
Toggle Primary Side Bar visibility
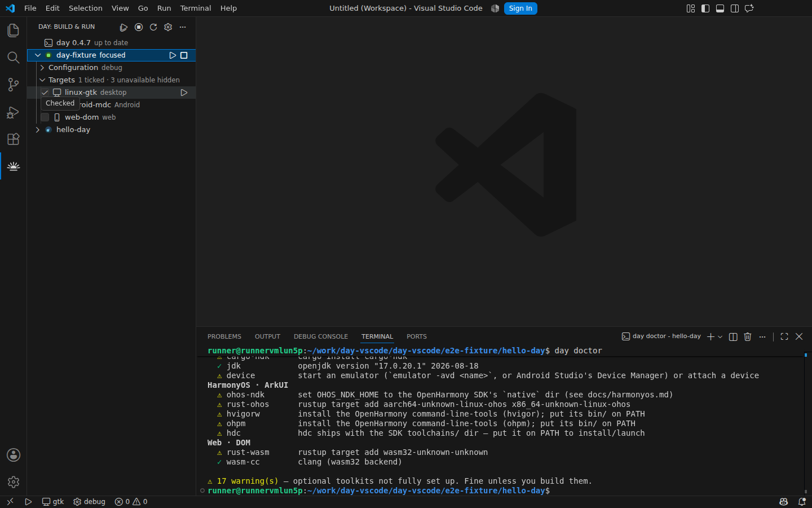[705, 8]
